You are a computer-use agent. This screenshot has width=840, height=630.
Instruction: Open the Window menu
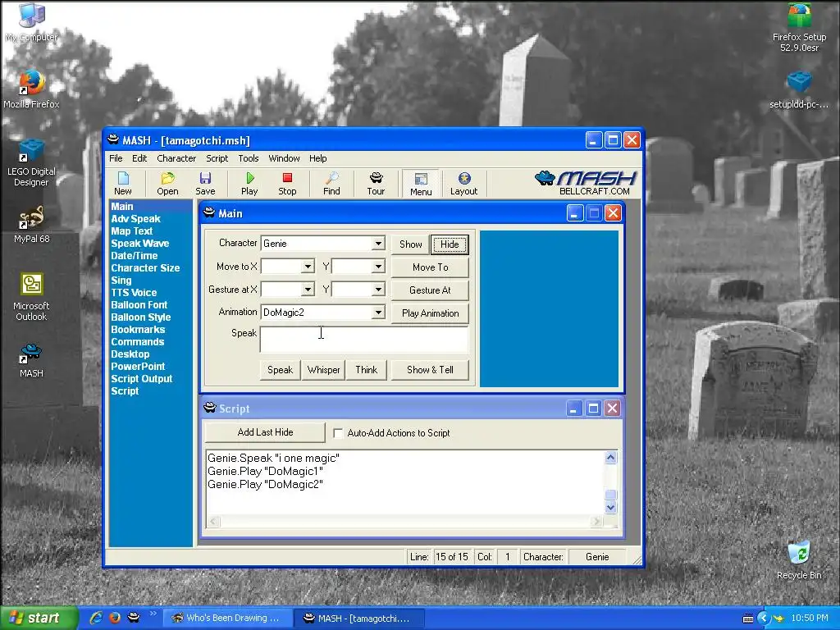pyautogui.click(x=284, y=158)
